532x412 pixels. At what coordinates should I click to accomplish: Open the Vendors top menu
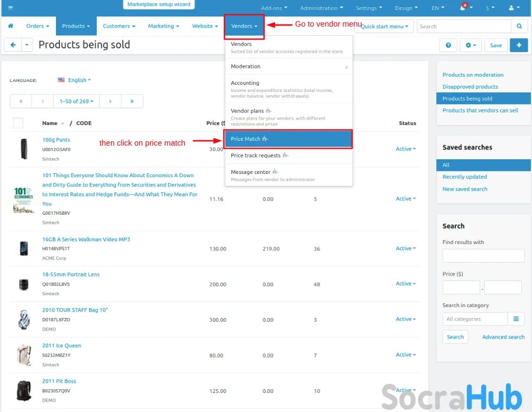click(x=244, y=26)
